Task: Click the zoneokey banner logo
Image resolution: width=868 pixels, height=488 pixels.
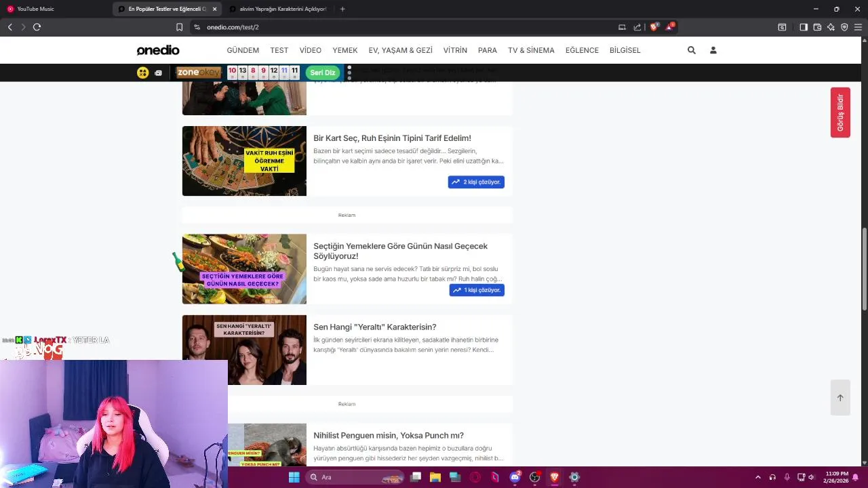Action: tap(199, 73)
